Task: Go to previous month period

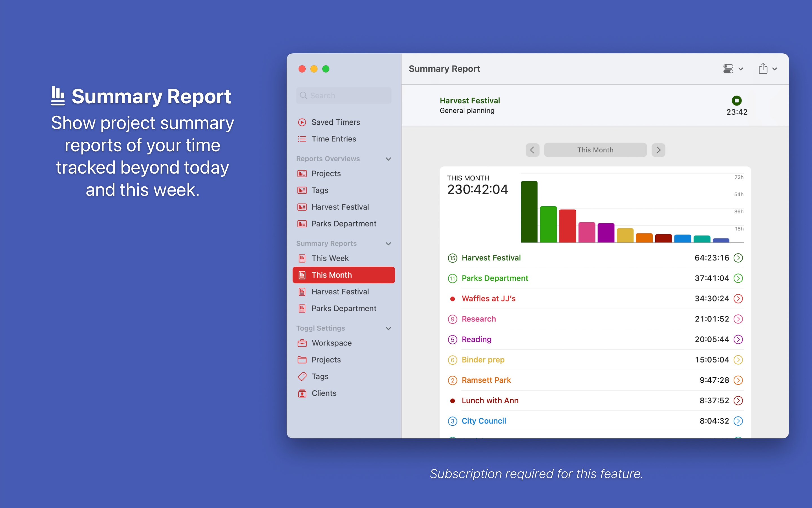Action: point(532,150)
